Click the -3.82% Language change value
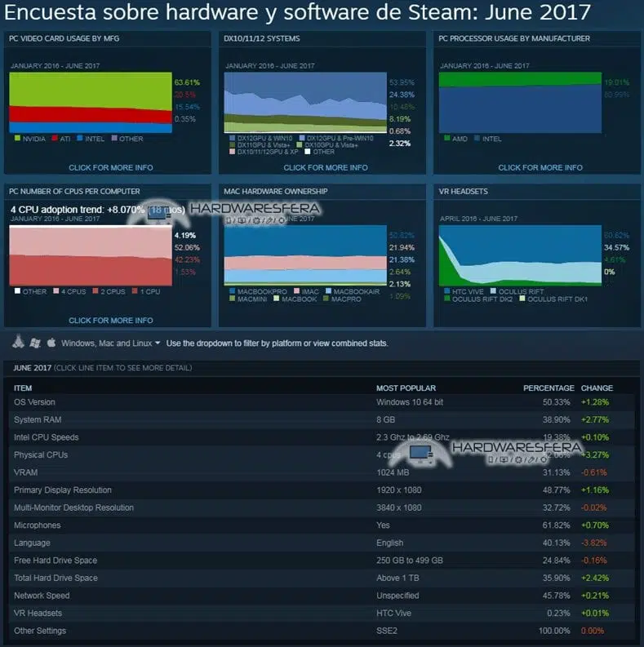Viewport: 644px width, 647px height. (594, 543)
